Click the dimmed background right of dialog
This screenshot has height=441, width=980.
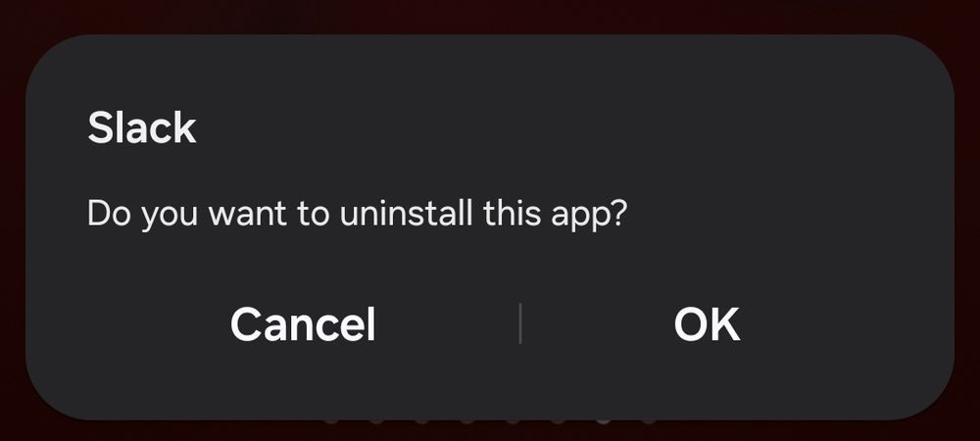[x=967, y=224]
